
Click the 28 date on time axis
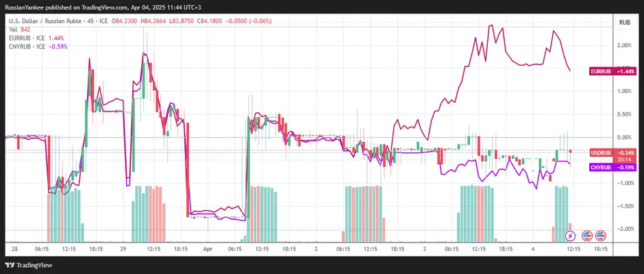click(x=15, y=251)
